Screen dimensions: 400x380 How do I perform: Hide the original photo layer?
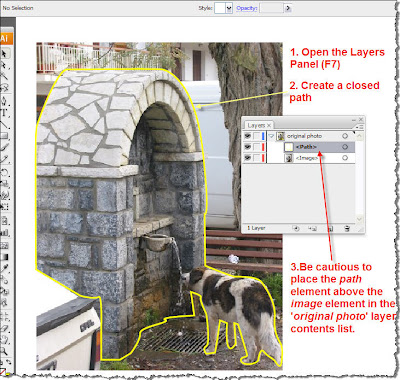pyautogui.click(x=247, y=136)
